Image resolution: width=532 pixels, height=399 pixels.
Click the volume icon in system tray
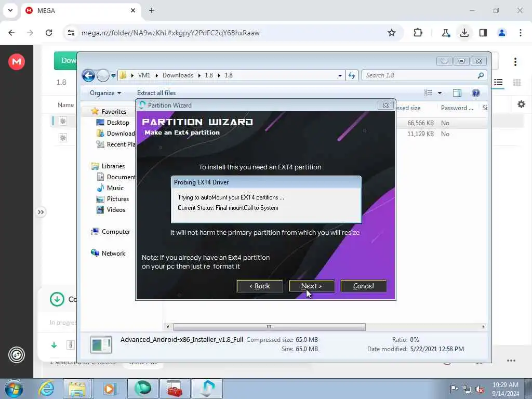coord(480,389)
